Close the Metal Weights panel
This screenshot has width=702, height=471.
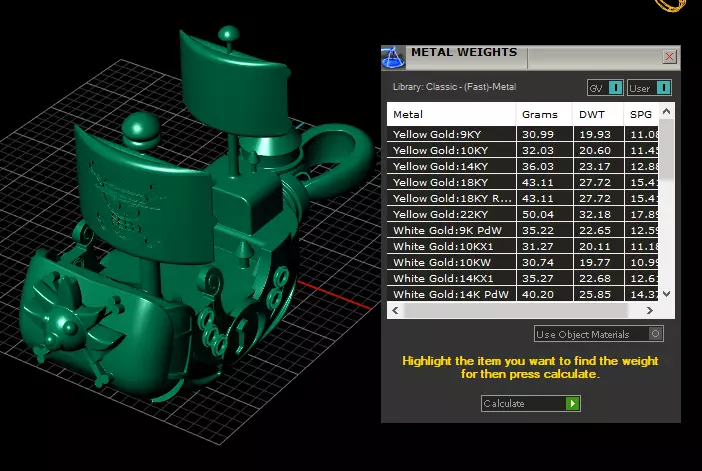point(669,57)
